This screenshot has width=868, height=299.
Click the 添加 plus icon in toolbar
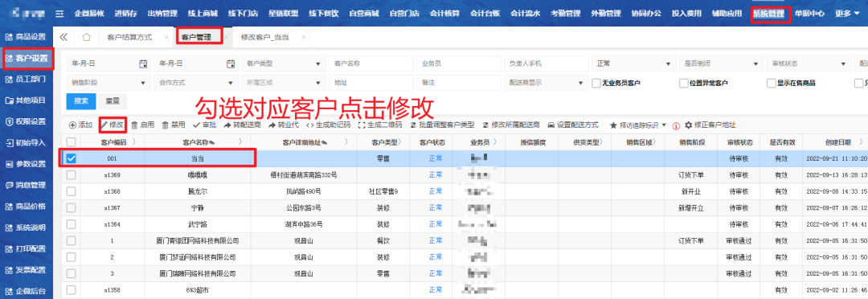(72, 125)
